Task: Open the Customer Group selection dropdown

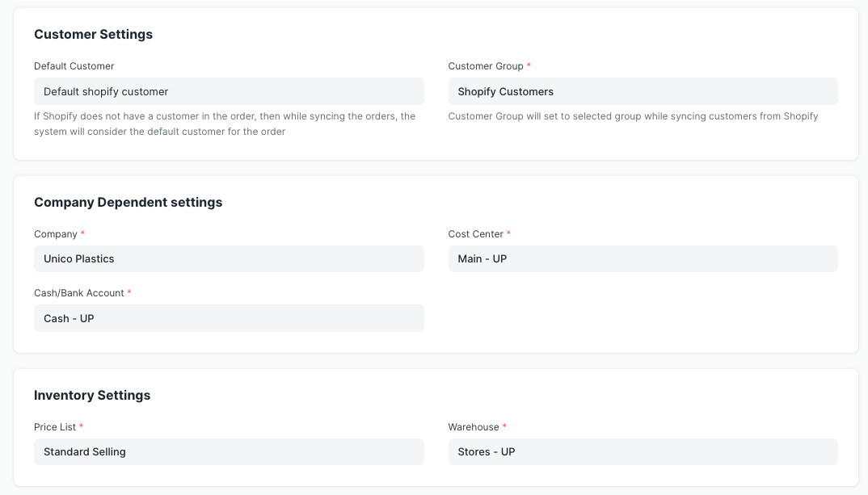Action: (x=643, y=90)
